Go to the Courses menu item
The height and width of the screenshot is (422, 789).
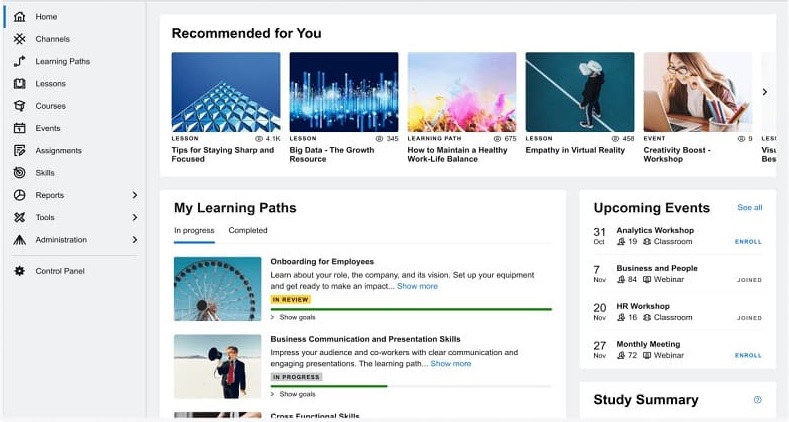pyautogui.click(x=50, y=106)
